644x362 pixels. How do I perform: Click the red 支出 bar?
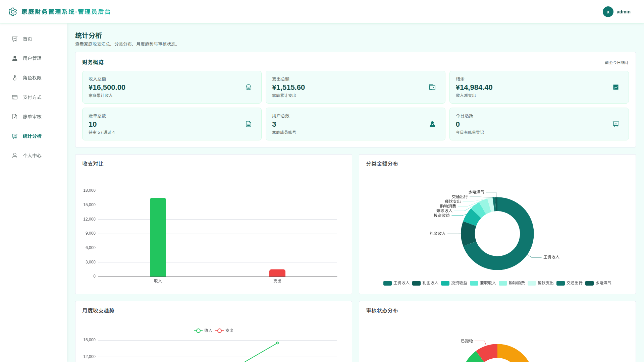coord(277,273)
